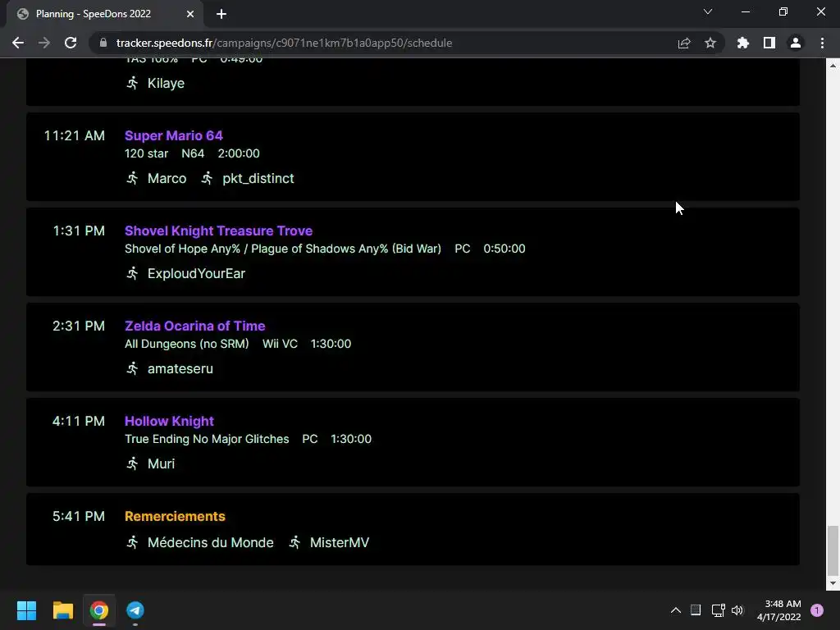This screenshot has width=840, height=630.
Task: Close the Planning - SpeeDons 2022 tab
Action: (x=190, y=14)
